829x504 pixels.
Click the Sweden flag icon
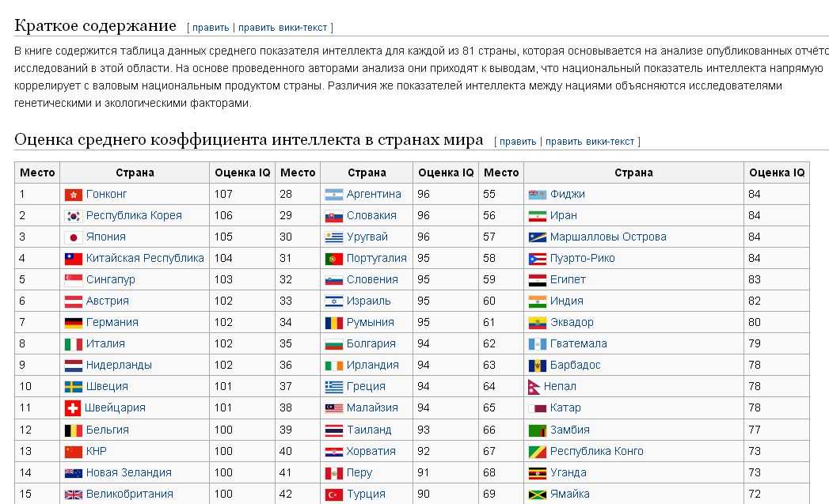click(x=74, y=387)
